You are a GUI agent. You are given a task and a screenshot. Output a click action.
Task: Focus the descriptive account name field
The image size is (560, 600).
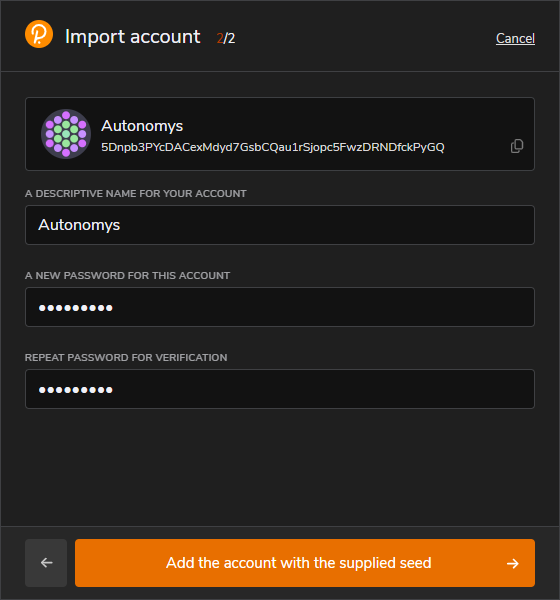click(x=280, y=225)
